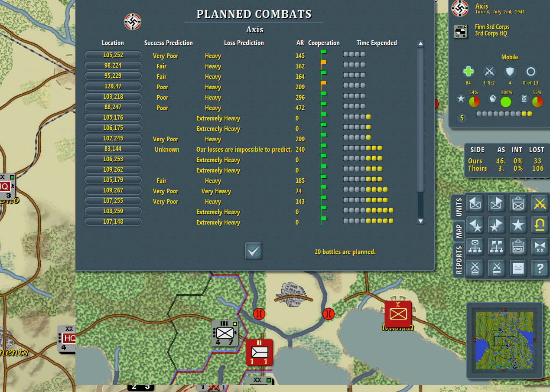The width and height of the screenshot is (550, 392).
Task: Click the next formation star-arrow icon
Action: point(497,225)
